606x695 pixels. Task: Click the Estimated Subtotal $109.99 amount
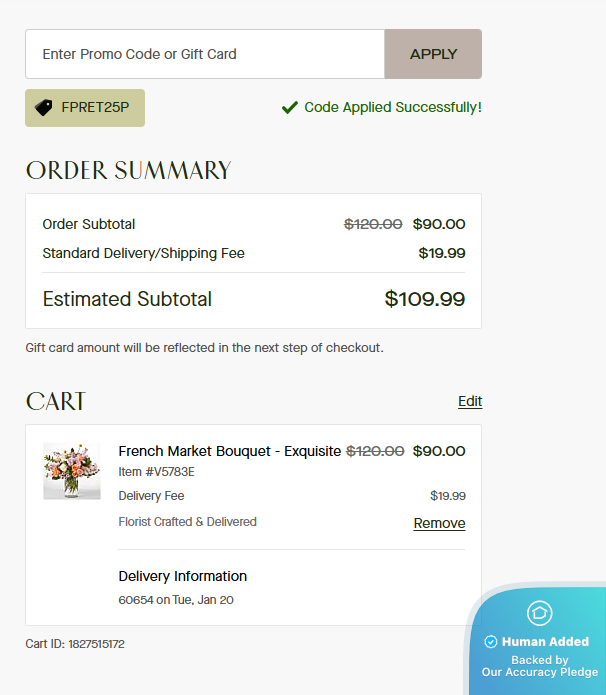pyautogui.click(x=425, y=299)
